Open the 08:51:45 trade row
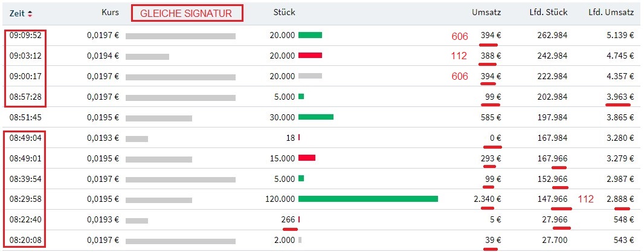This screenshot has height=252, width=644. pyautogui.click(x=25, y=117)
